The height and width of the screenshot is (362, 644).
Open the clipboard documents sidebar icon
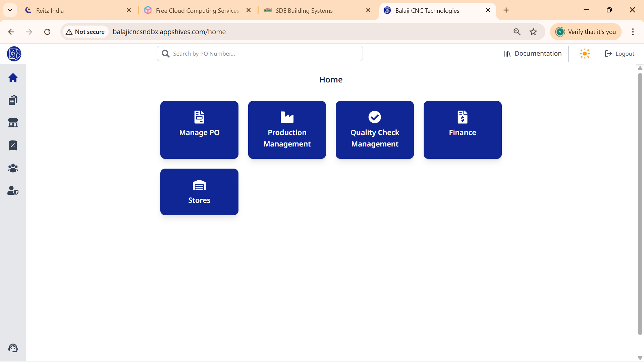pos(13,100)
